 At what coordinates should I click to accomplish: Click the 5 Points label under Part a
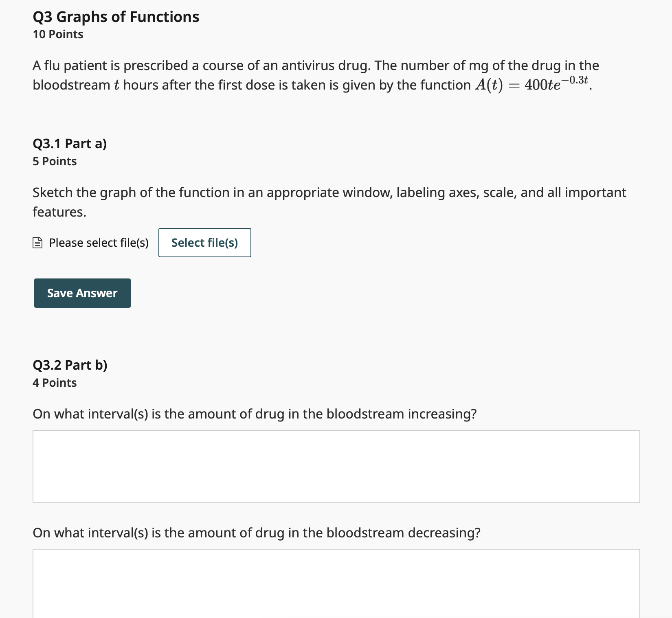coord(55,161)
